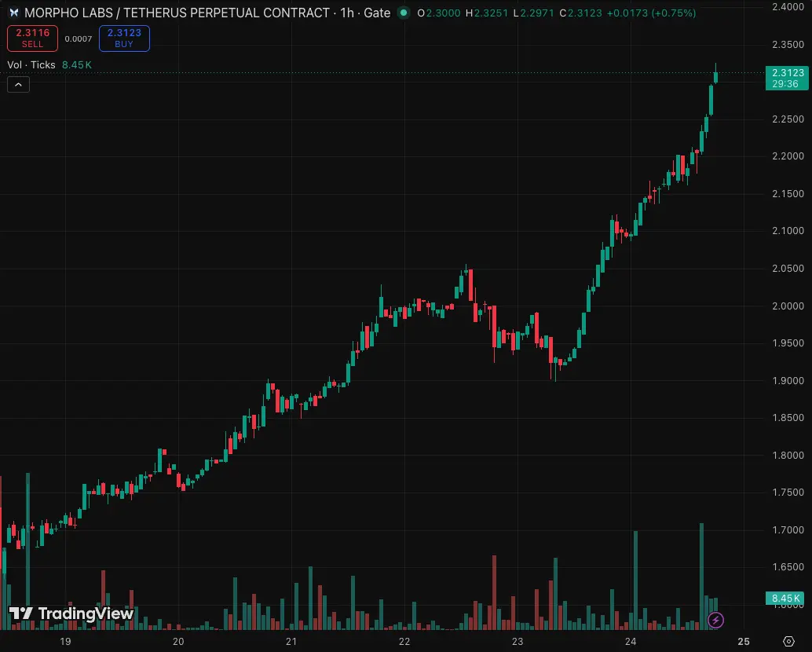Click date label 19 on time axis
Viewport: 812px width, 652px height.
[65, 641]
